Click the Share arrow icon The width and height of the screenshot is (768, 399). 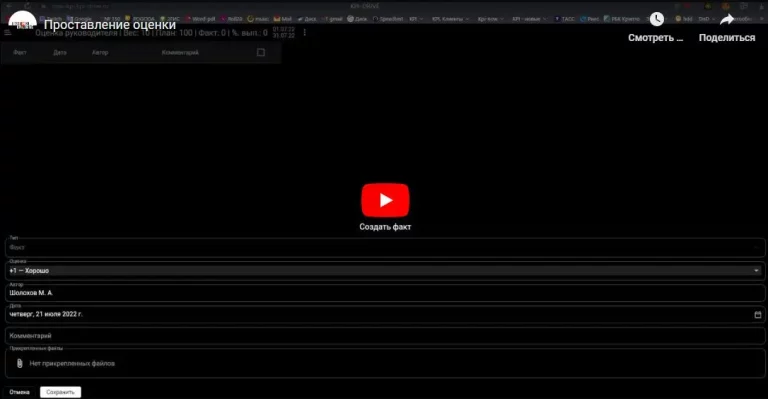[727, 20]
